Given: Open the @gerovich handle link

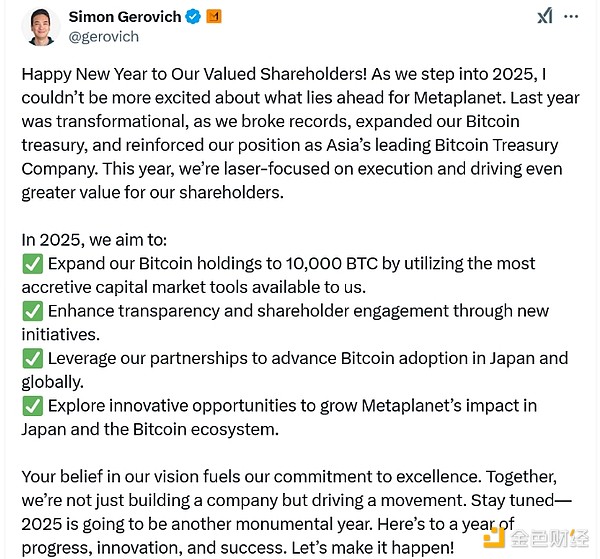Looking at the screenshot, I should [104, 37].
